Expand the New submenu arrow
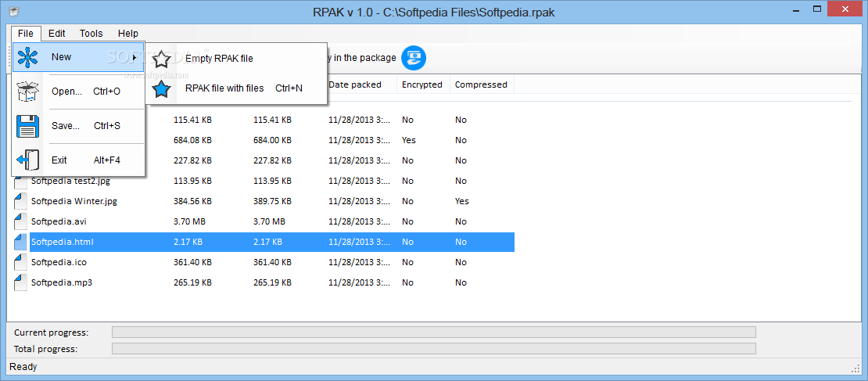This screenshot has height=381, width=868. 135,57
